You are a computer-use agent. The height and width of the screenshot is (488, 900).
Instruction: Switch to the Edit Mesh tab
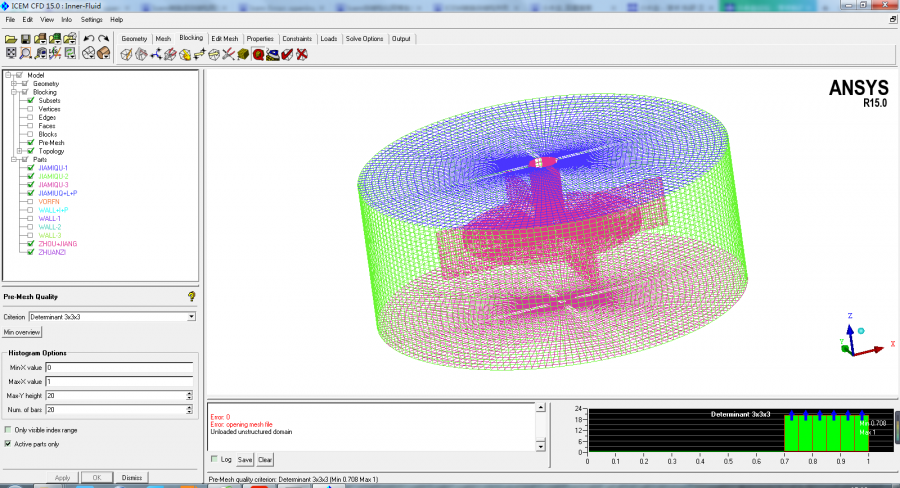(x=225, y=39)
